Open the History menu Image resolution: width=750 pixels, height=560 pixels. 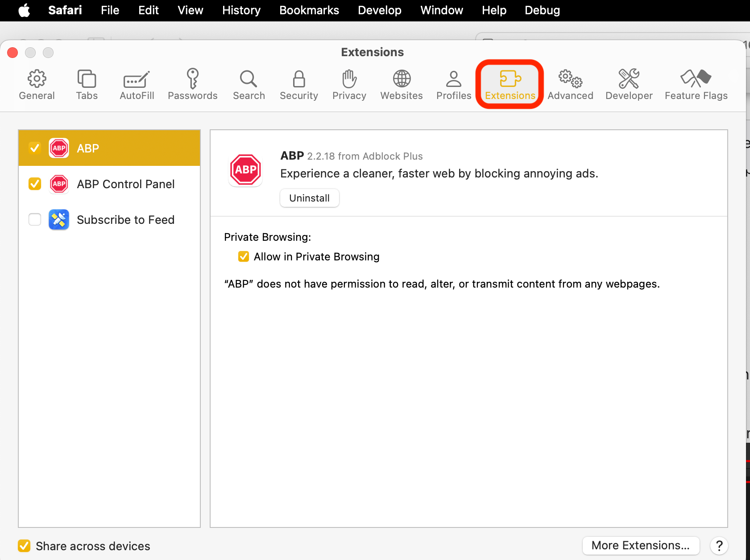coord(241,10)
